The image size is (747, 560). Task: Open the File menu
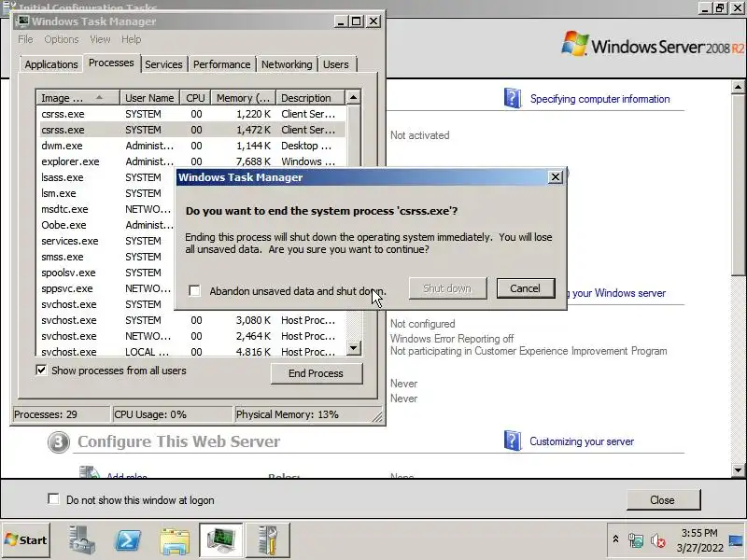pos(25,39)
